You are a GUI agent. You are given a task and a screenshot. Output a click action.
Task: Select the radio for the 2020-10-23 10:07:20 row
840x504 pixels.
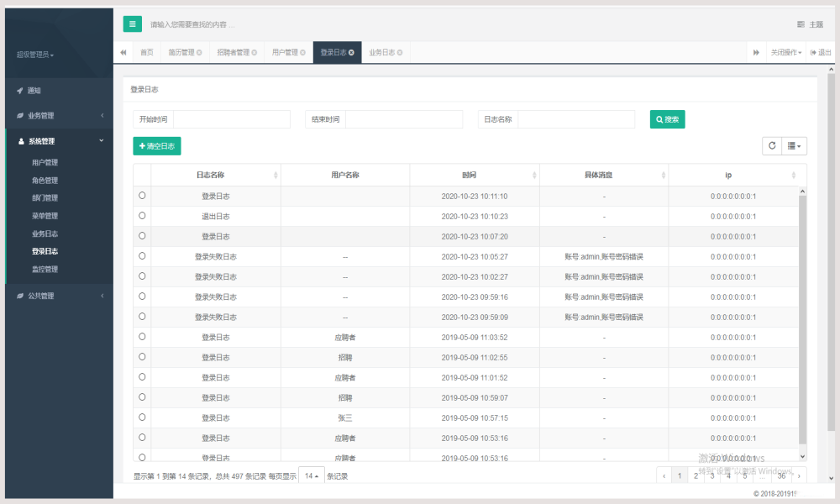[x=142, y=236]
